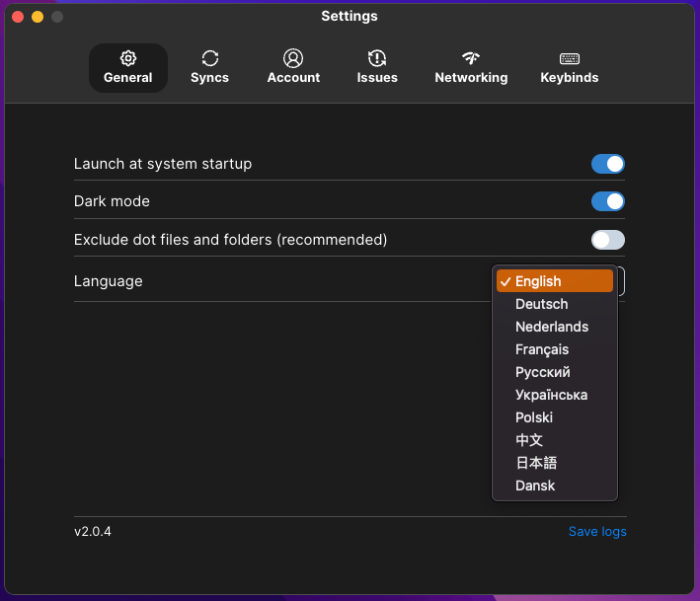Screen dimensions: 700x601
Task: Select 日本語 from the language menu
Action: click(x=555, y=463)
